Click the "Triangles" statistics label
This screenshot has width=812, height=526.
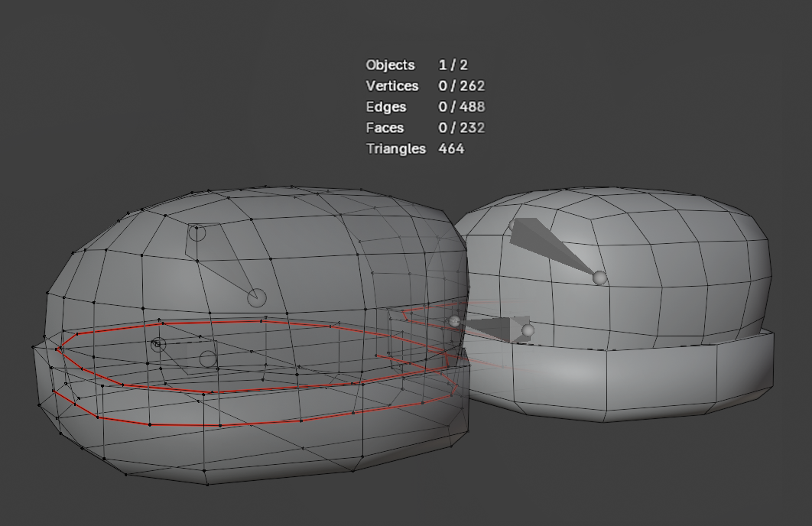pos(395,149)
